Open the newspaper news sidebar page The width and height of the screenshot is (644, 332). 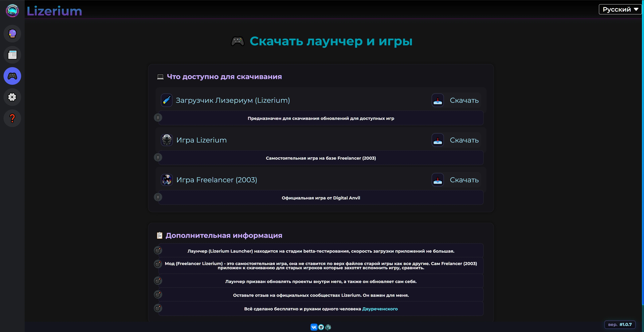12,55
